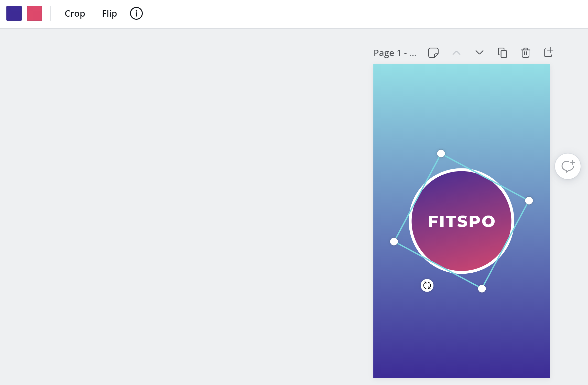The image size is (588, 385).
Task: Move page down with chevron arrow
Action: (479, 53)
